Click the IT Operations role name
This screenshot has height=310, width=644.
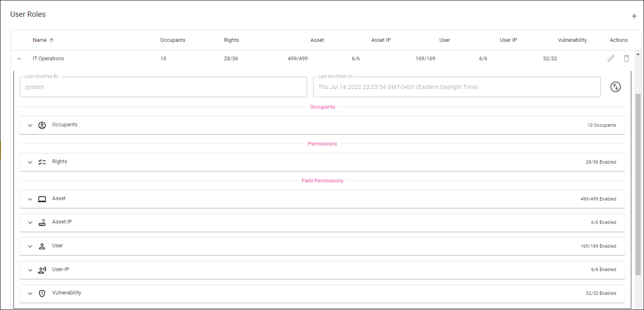click(48, 59)
